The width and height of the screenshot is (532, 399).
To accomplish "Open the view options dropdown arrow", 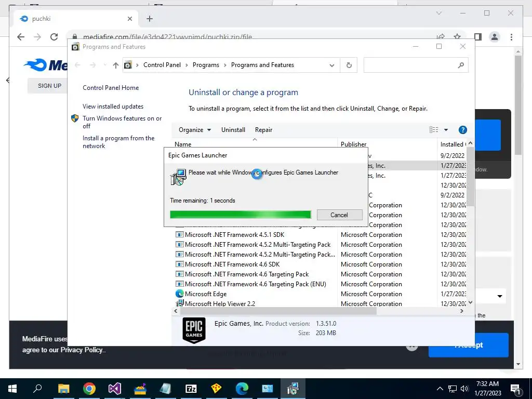I will click(446, 130).
